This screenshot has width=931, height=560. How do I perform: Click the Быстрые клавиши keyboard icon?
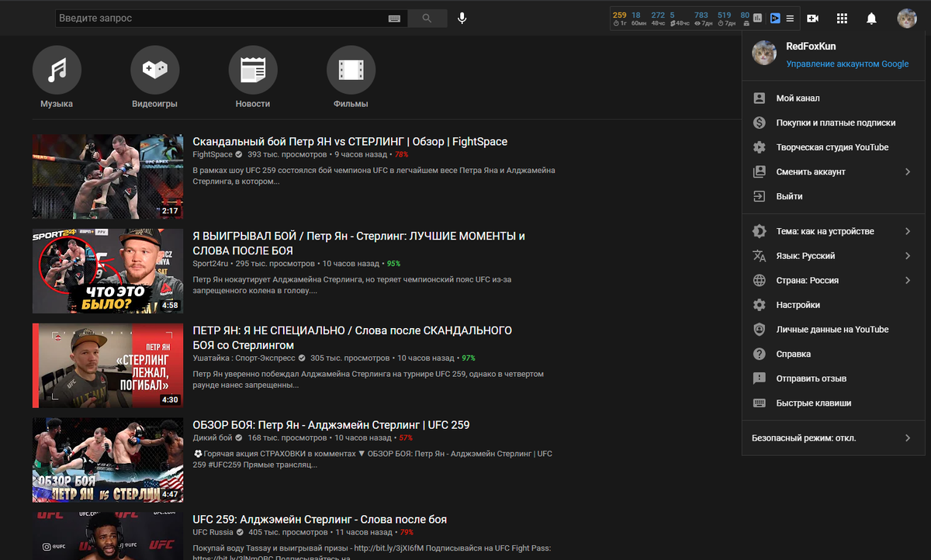tap(760, 403)
